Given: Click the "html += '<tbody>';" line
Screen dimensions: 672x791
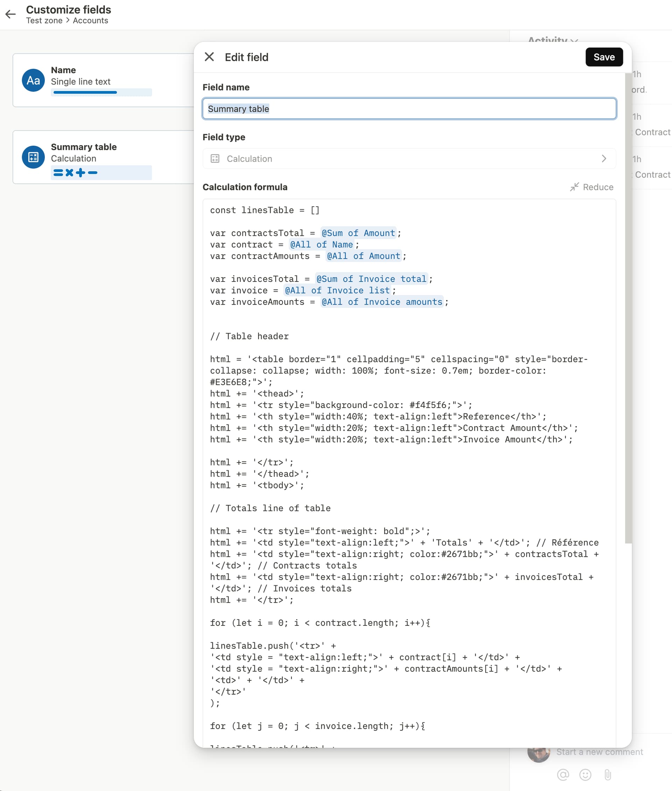Looking at the screenshot, I should click(x=257, y=485).
